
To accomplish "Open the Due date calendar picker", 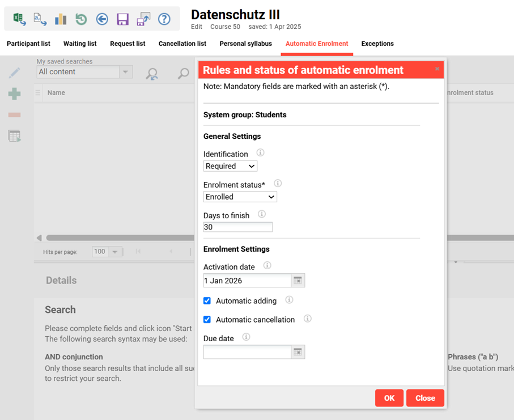I will pos(298,352).
